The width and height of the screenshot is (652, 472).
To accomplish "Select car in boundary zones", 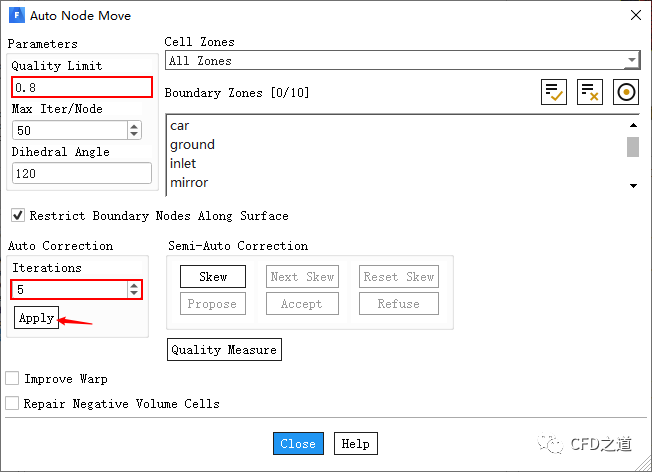I will point(180,126).
